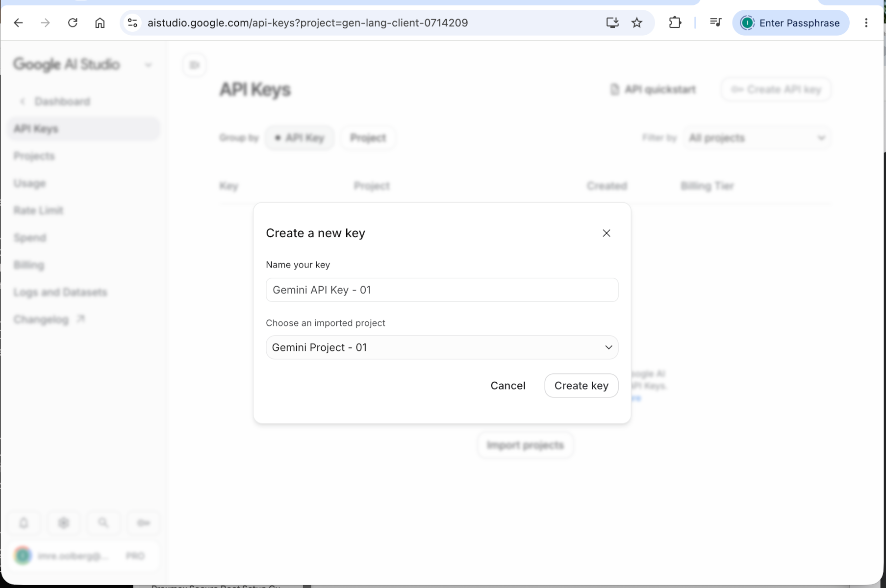Screen dimensions: 886x588
Task: Go back using browser back arrow
Action: (x=18, y=23)
